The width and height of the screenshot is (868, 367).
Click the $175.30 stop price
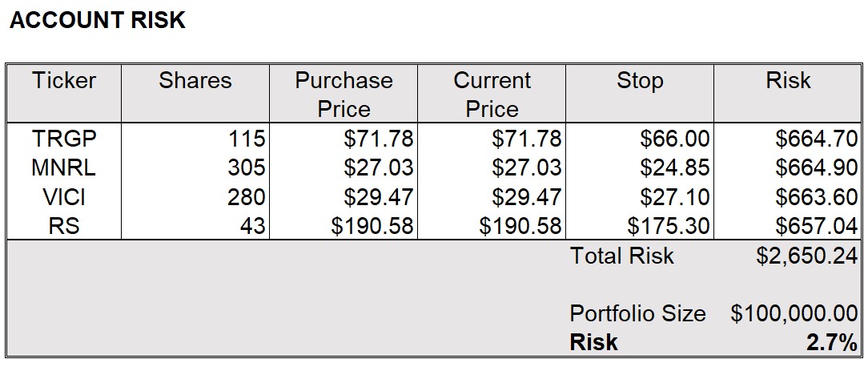pos(668,226)
